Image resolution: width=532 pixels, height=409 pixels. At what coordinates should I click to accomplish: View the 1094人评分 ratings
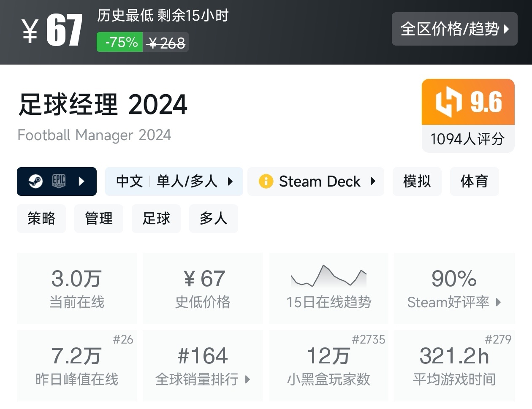tap(467, 139)
